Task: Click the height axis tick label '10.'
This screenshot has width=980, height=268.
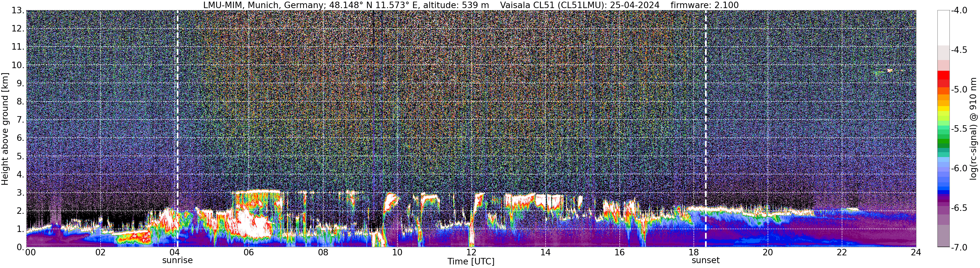Action: click(x=18, y=65)
